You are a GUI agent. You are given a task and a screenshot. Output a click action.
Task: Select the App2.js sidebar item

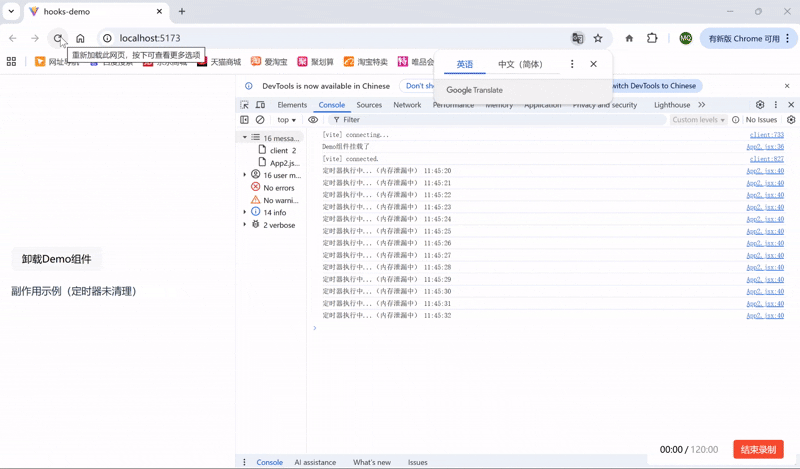click(x=279, y=163)
